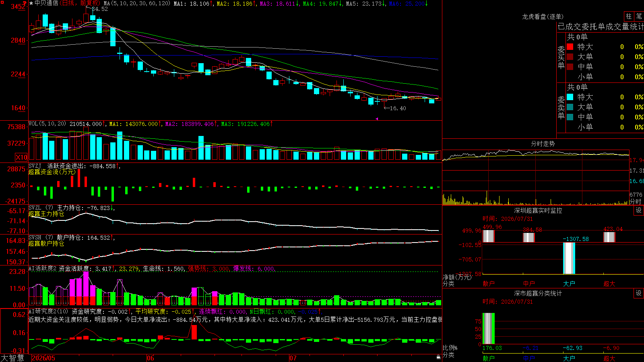Click the 近期大资金关注度较低 commentary line
This screenshot has height=362, width=644.
tap(235, 320)
